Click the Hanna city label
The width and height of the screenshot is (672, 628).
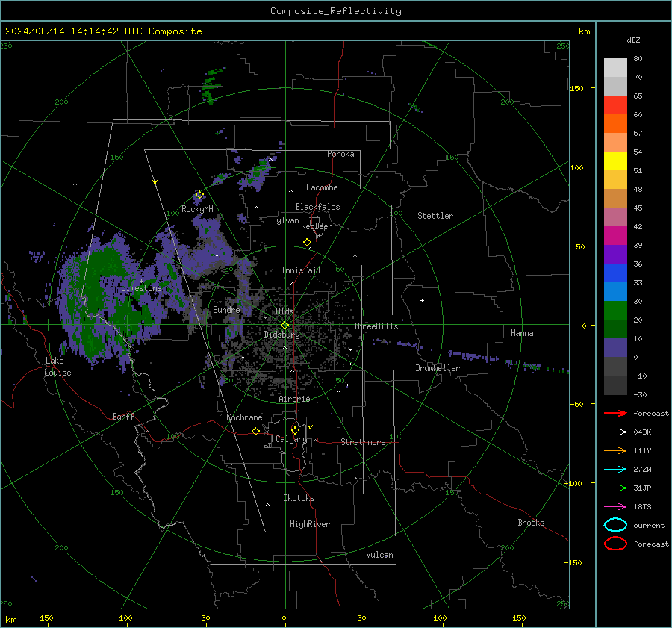(522, 333)
